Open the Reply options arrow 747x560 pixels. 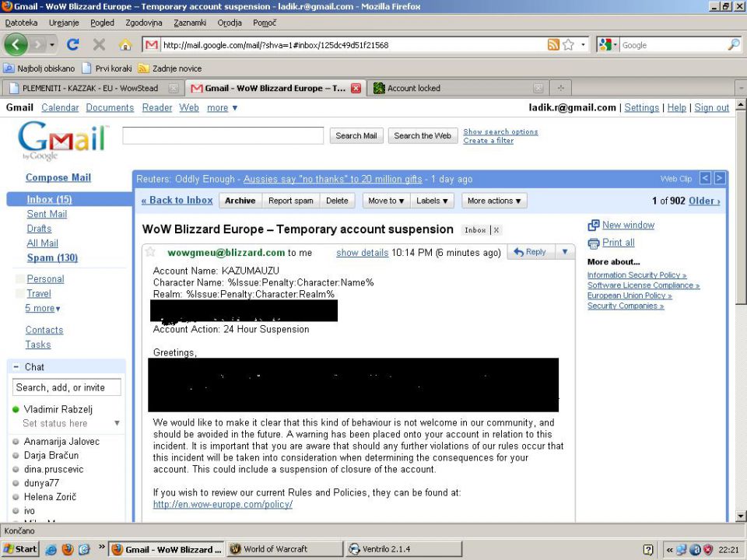tap(564, 252)
